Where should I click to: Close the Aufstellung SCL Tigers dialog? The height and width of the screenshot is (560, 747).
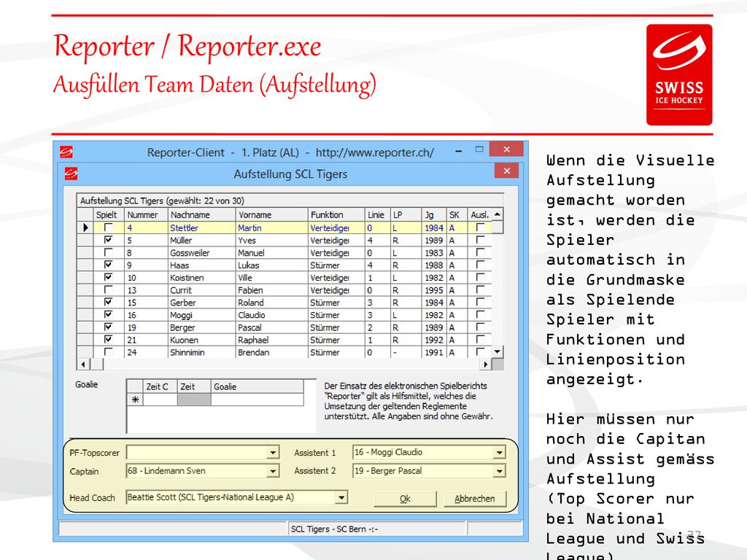(507, 171)
